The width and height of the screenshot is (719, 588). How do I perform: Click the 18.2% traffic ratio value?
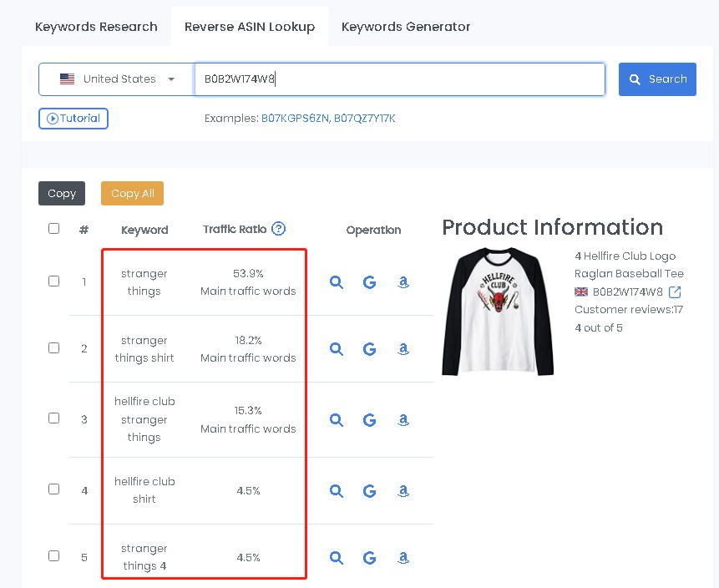[x=248, y=341]
